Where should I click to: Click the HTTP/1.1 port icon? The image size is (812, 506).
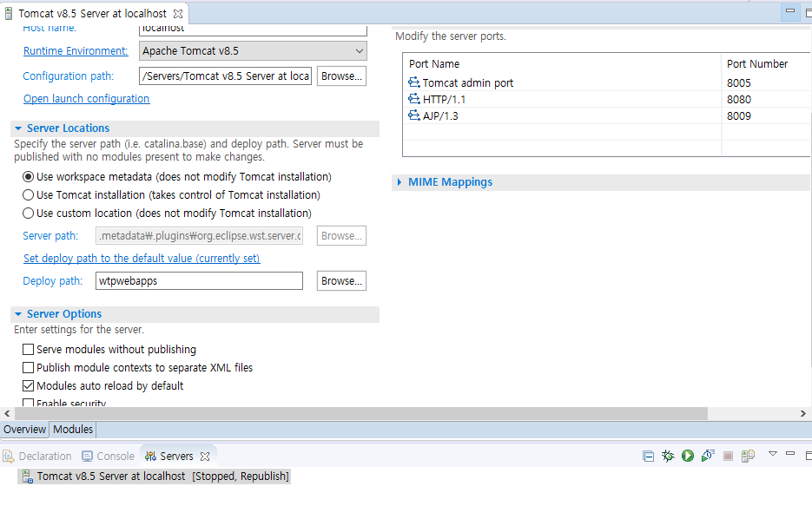tap(413, 99)
